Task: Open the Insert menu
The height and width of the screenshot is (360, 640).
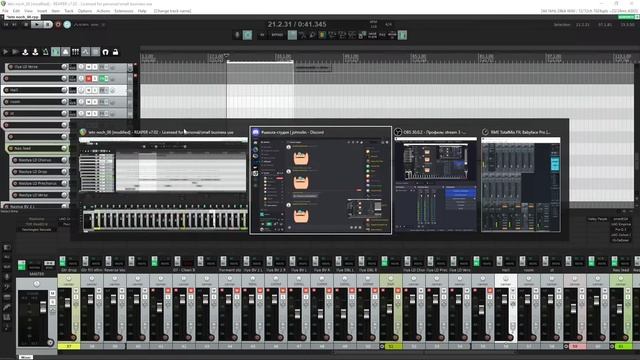Action: [42, 11]
